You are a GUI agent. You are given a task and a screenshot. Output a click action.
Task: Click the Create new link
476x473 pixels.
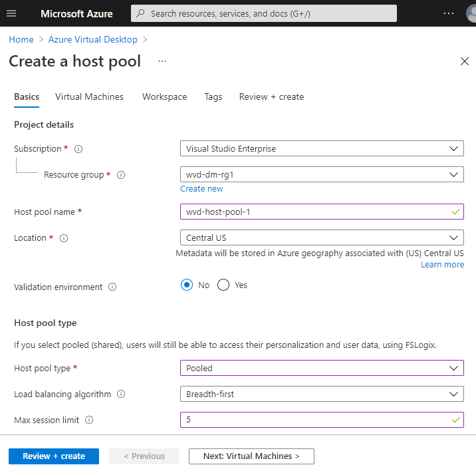(201, 189)
